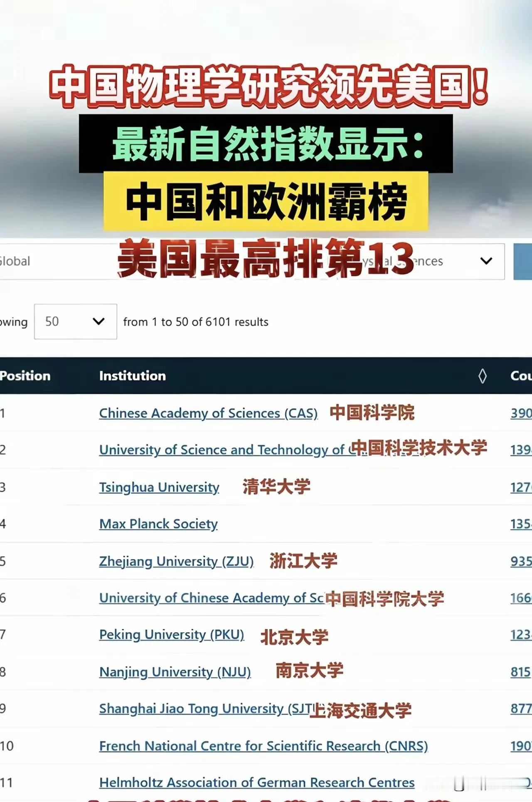Open Chinese Academy of Sciences (CAS) link

tap(208, 413)
